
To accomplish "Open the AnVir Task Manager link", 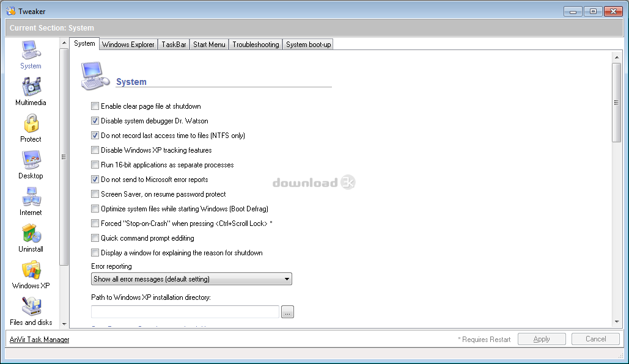I will (39, 340).
